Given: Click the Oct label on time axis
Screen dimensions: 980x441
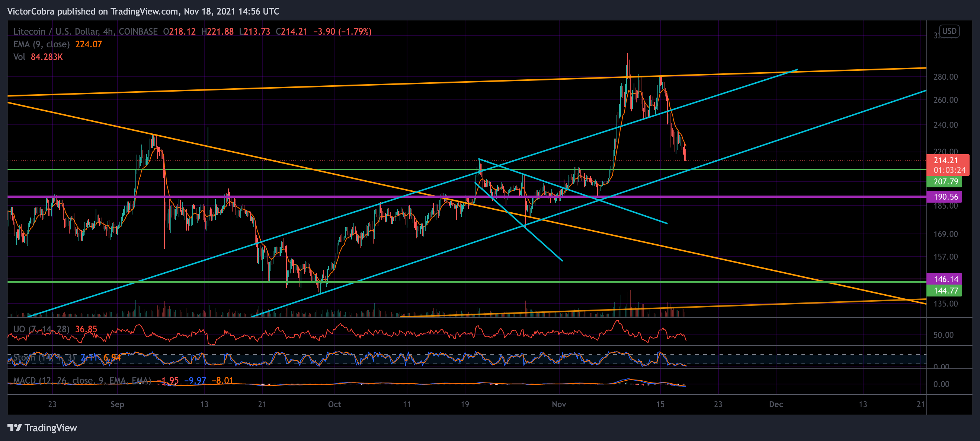Looking at the screenshot, I should point(334,404).
